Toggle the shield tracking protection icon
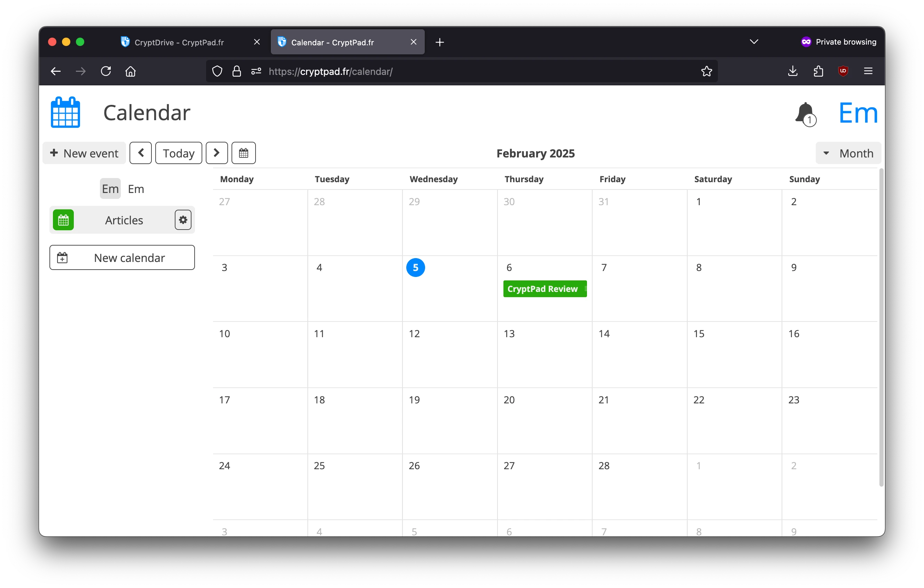924x588 pixels. coord(217,71)
